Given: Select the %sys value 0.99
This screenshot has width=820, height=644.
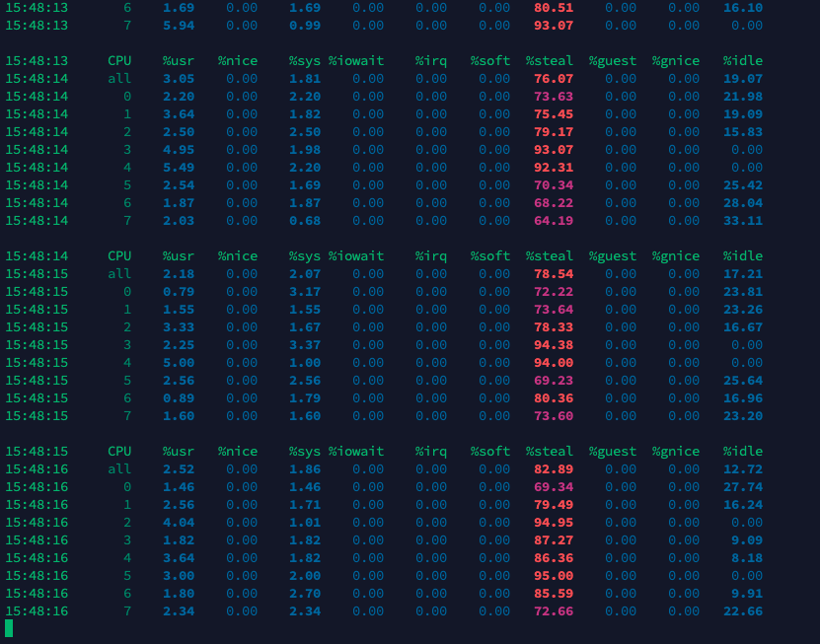Looking at the screenshot, I should 305,26.
